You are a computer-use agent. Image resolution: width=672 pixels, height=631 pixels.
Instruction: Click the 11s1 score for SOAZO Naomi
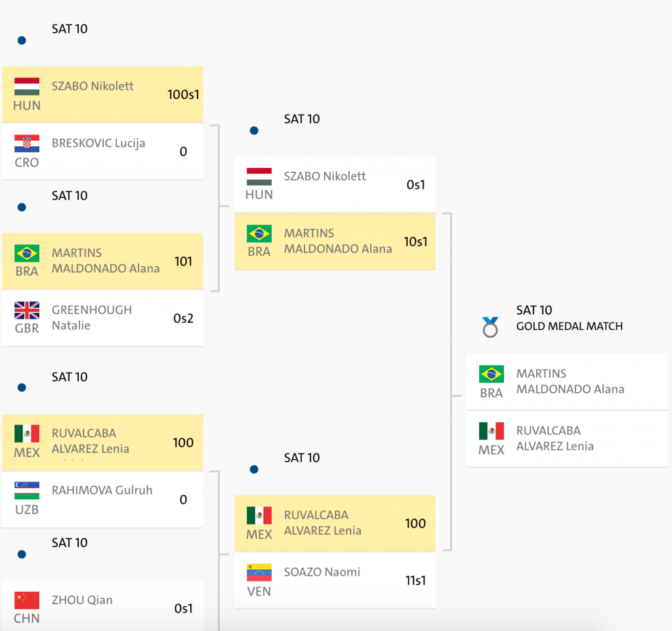tap(415, 580)
